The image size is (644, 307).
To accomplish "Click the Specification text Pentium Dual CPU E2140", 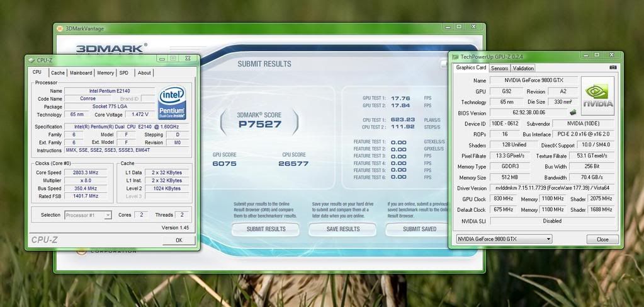I will pyautogui.click(x=127, y=127).
